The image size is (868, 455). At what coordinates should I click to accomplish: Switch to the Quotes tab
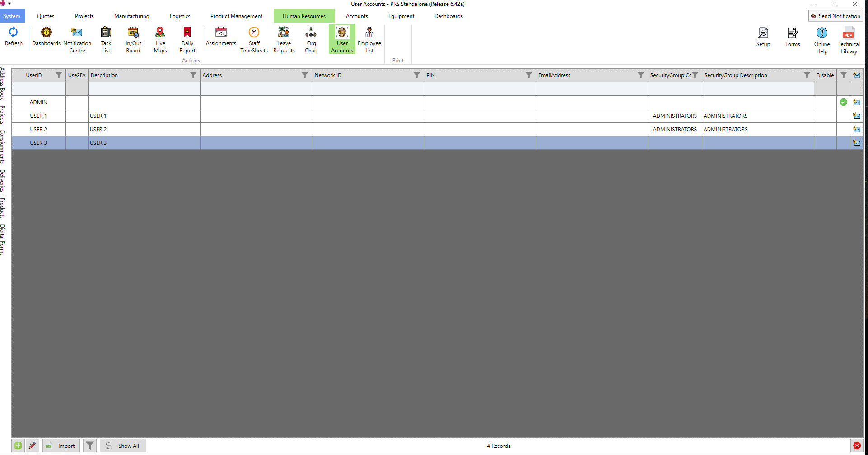(46, 16)
